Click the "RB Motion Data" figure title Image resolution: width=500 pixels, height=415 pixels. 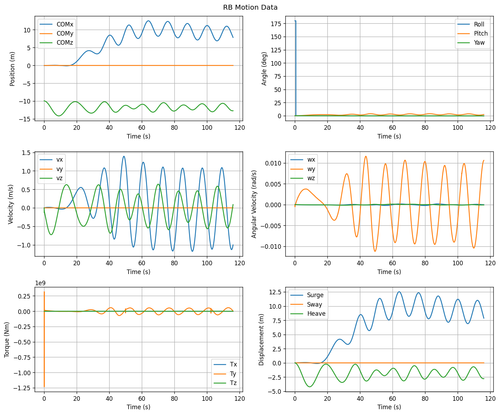[250, 7]
